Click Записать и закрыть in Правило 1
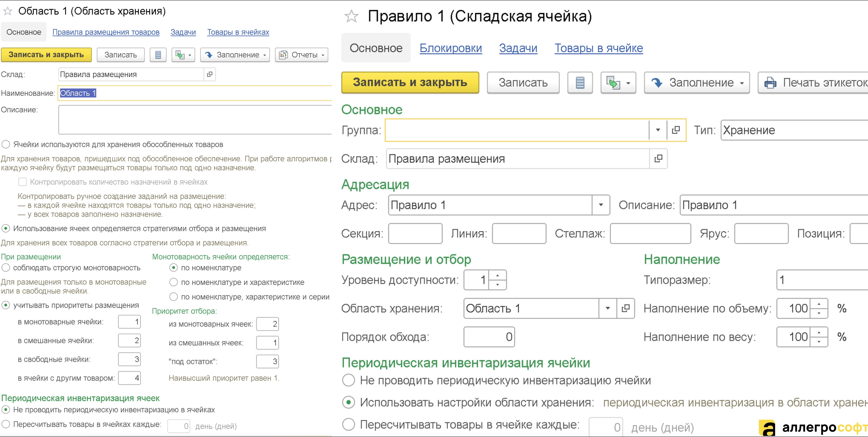The width and height of the screenshot is (868, 437). point(410,82)
